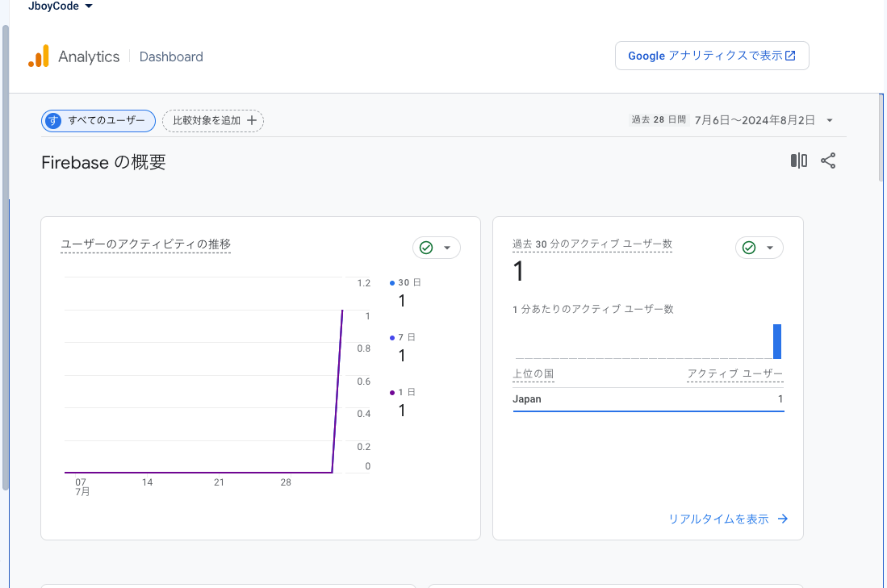Click the '1 日' legend entry
This screenshot has width=887, height=588.
pyautogui.click(x=402, y=392)
